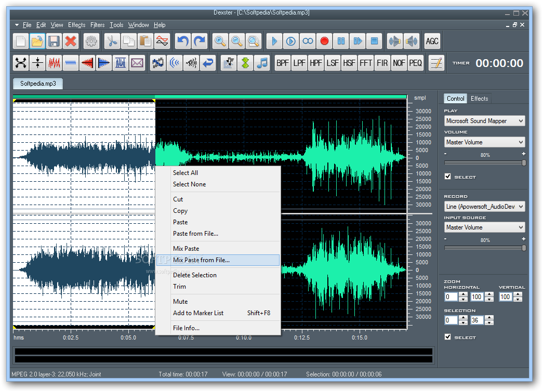Viewport: 543px width, 392px height.
Task: Click the blue music note icon
Action: tap(262, 63)
